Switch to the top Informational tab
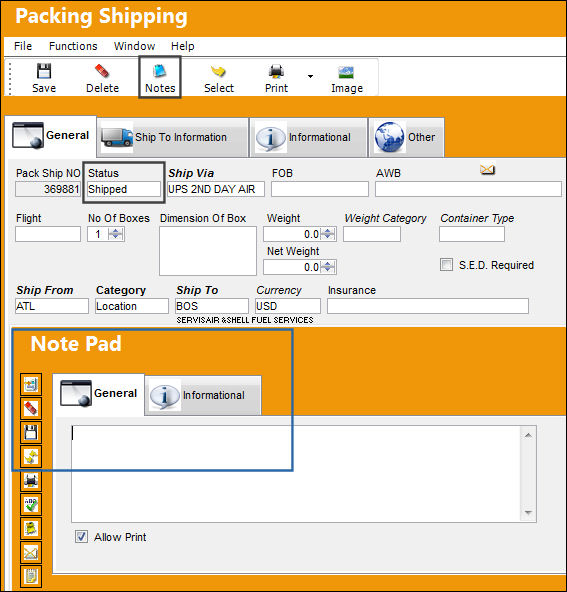The image size is (567, 592). click(308, 137)
